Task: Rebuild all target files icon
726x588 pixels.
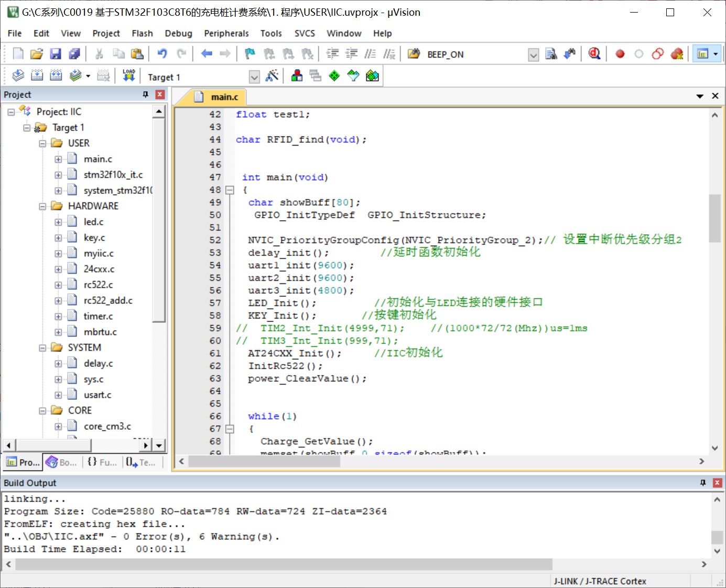Action: click(x=56, y=75)
